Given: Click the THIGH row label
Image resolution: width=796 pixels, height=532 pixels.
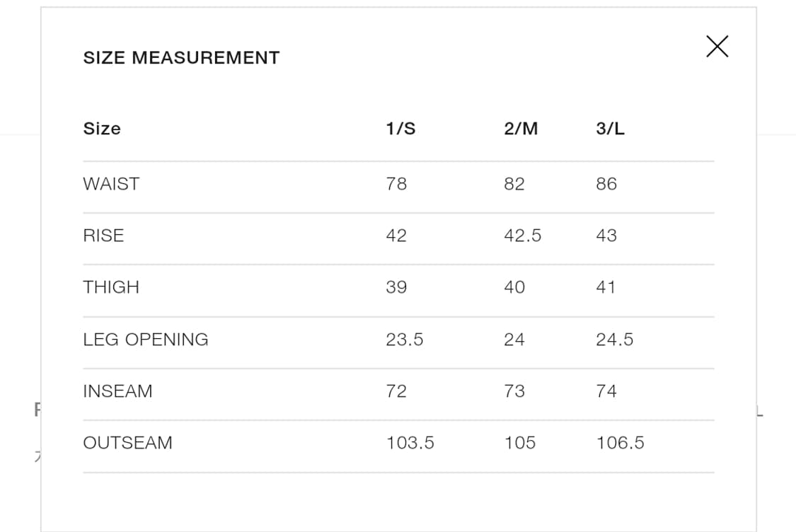Looking at the screenshot, I should 111,287.
